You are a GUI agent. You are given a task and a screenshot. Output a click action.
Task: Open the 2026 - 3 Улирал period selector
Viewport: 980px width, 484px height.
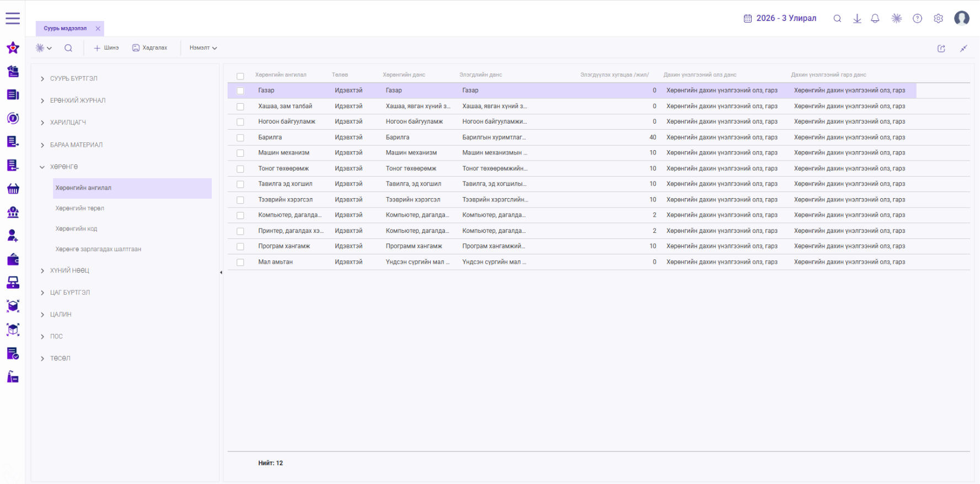(780, 18)
